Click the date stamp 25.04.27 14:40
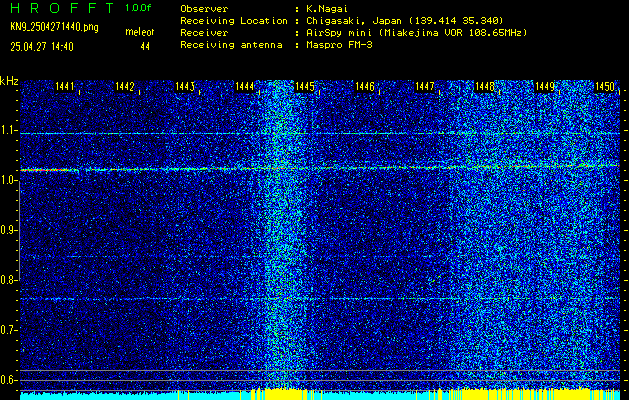629x400 pixels. pyautogui.click(x=42, y=47)
